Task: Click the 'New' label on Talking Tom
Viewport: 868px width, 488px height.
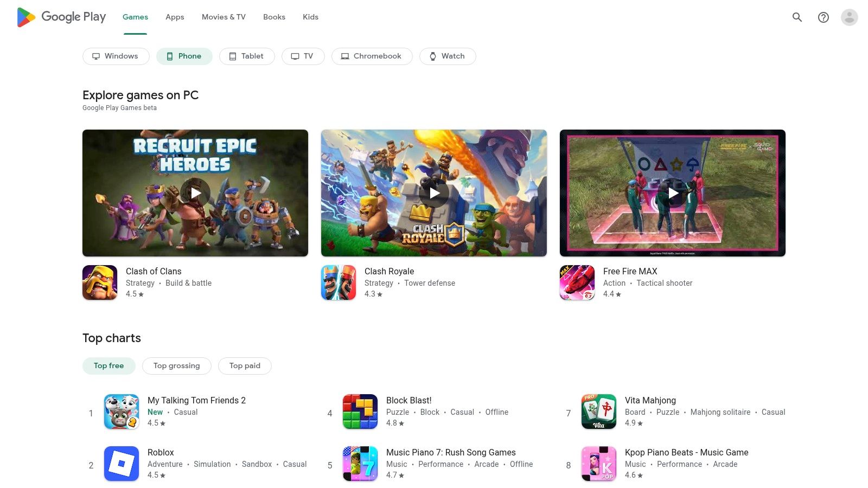Action: 155,412
